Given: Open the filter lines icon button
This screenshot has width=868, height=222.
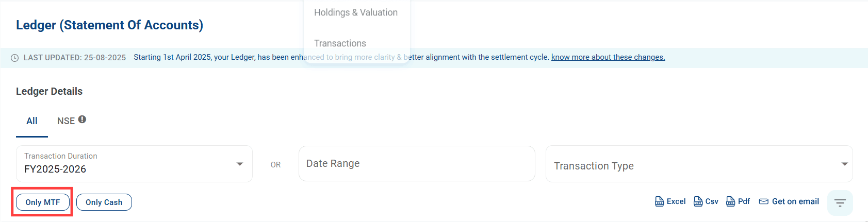Looking at the screenshot, I should (x=840, y=203).
